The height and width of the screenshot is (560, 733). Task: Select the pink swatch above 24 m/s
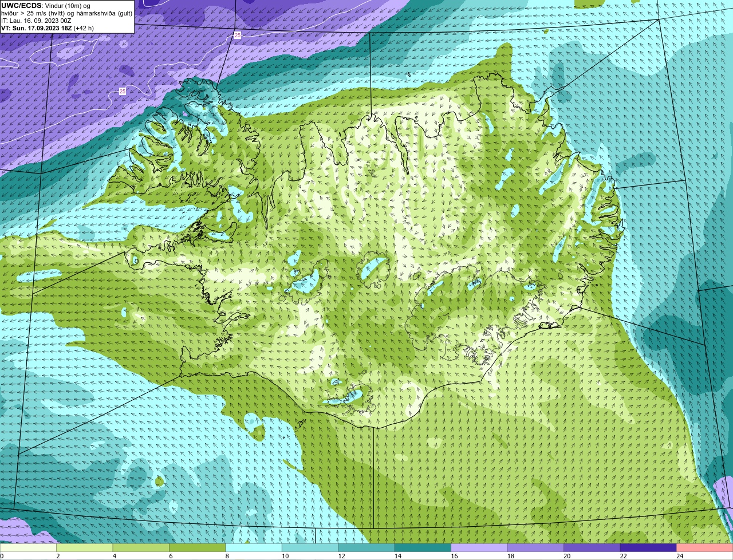coord(704,547)
